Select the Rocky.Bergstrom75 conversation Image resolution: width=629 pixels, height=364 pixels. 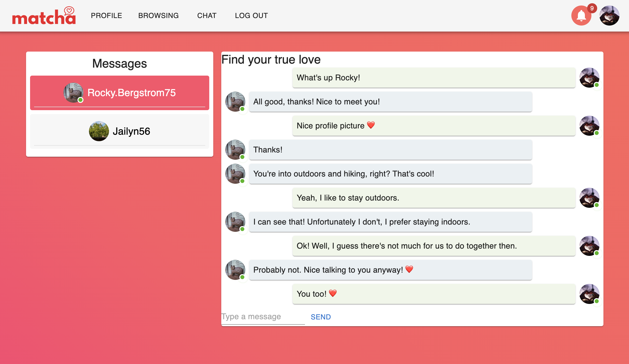[x=132, y=93]
